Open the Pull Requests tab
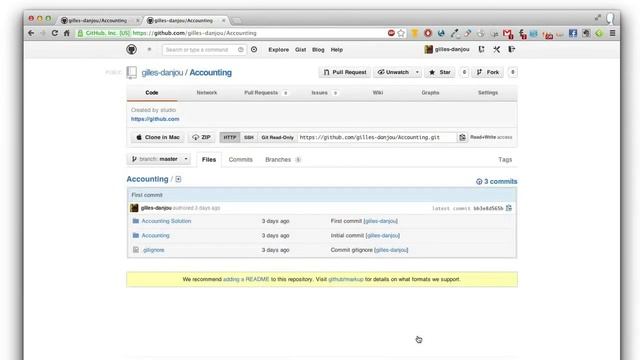Viewport: 640px width, 360px height. 266,93
